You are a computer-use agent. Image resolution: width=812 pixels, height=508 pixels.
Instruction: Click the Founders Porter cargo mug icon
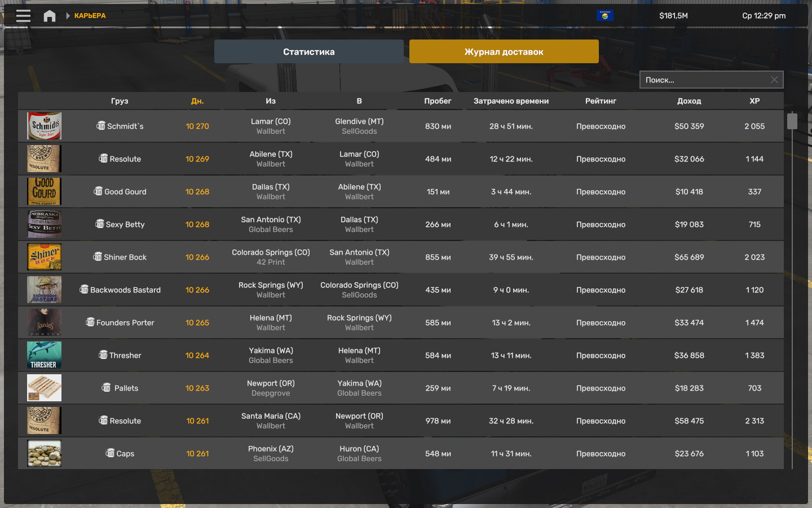pos(90,322)
